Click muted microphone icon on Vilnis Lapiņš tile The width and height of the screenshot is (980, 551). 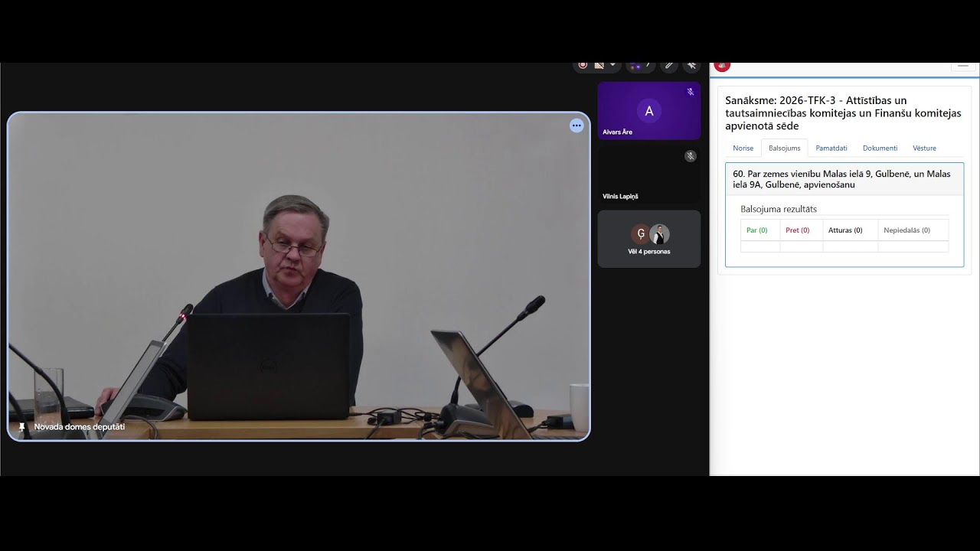pos(690,156)
